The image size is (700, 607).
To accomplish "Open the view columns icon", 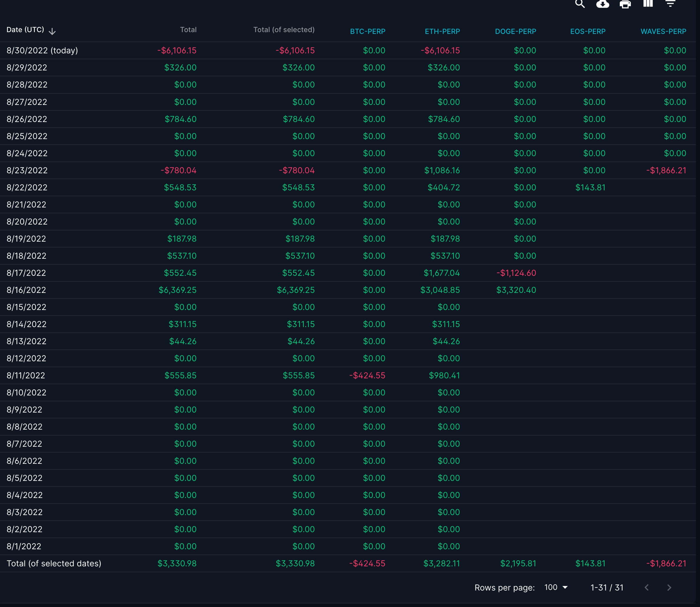I will pyautogui.click(x=648, y=4).
